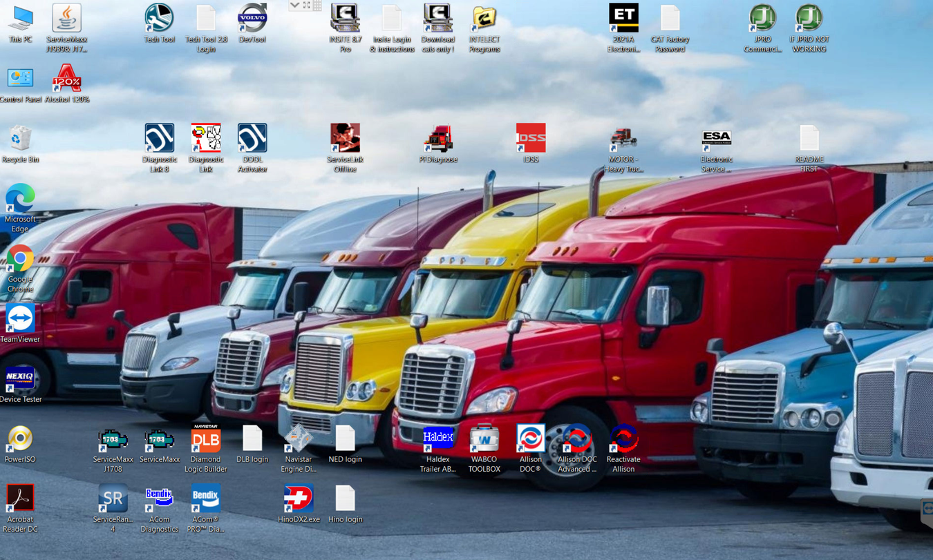Open the INSITE 8.7 Pro application
The width and height of the screenshot is (933, 560).
pyautogui.click(x=345, y=21)
